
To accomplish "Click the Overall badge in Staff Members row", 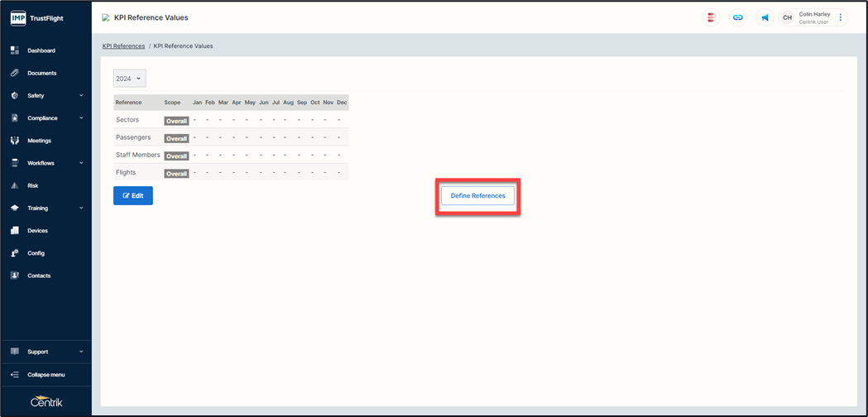I will pyautogui.click(x=176, y=156).
